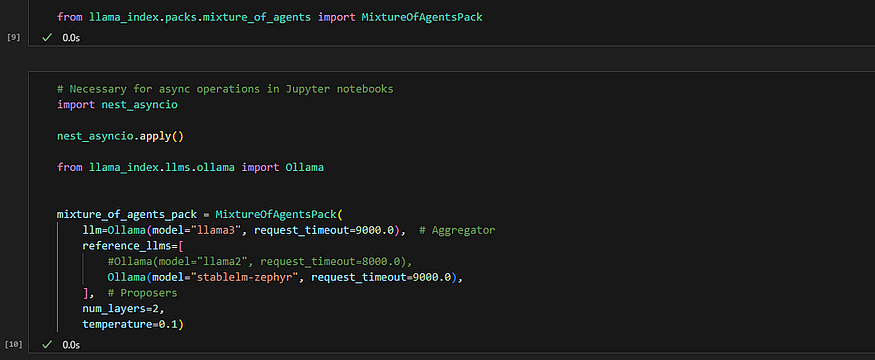Click the execution count label [10]

coord(13,344)
